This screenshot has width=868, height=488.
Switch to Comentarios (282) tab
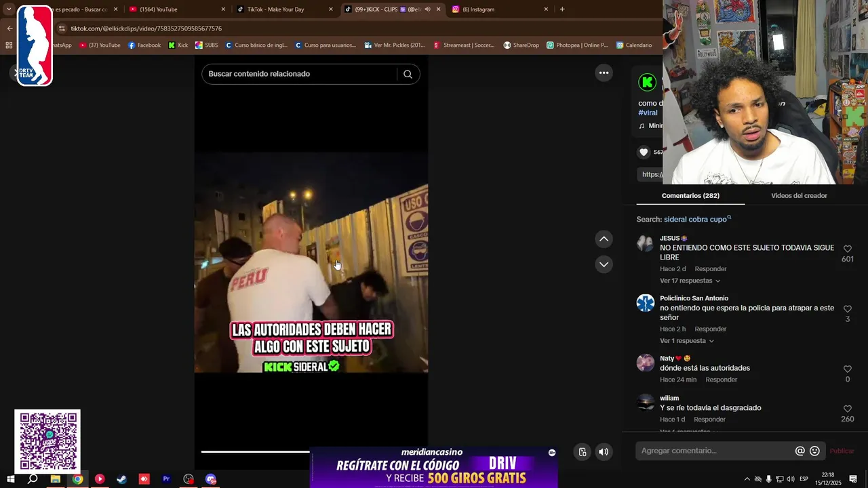(690, 195)
